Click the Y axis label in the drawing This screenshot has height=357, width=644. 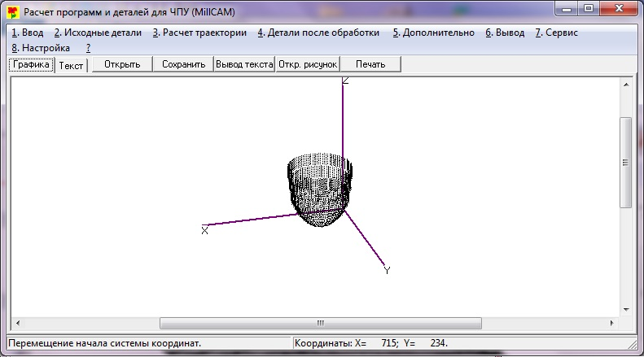coord(387,270)
